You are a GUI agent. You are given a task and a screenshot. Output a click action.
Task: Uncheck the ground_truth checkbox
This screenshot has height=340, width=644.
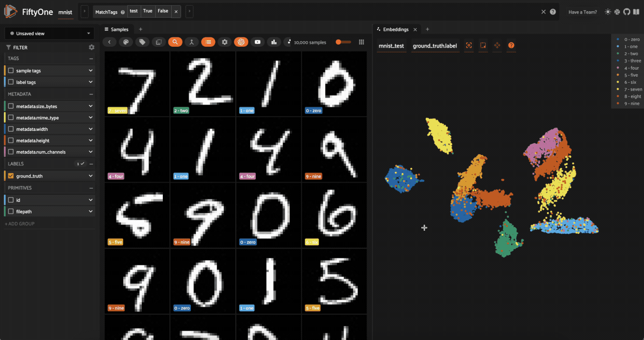pyautogui.click(x=11, y=176)
